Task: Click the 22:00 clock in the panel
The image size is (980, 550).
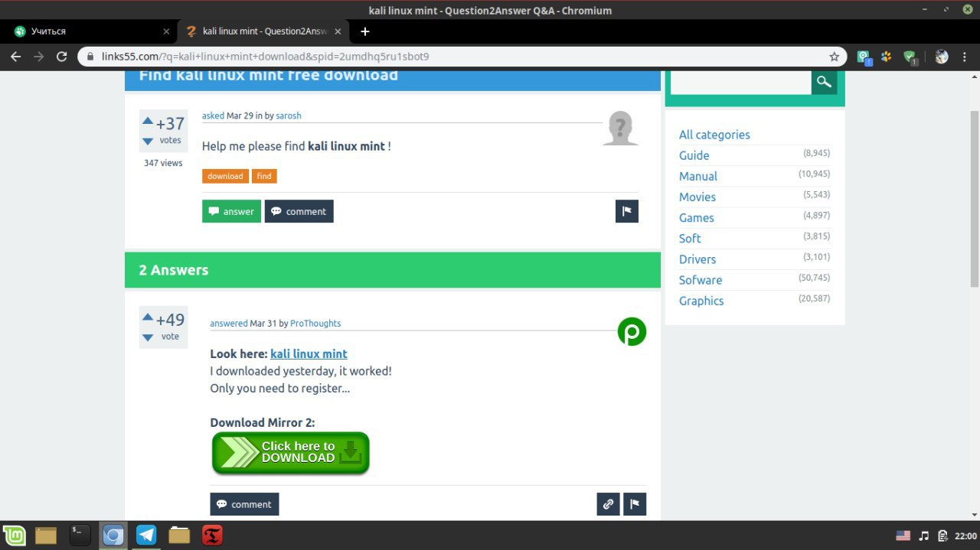Action: point(965,535)
